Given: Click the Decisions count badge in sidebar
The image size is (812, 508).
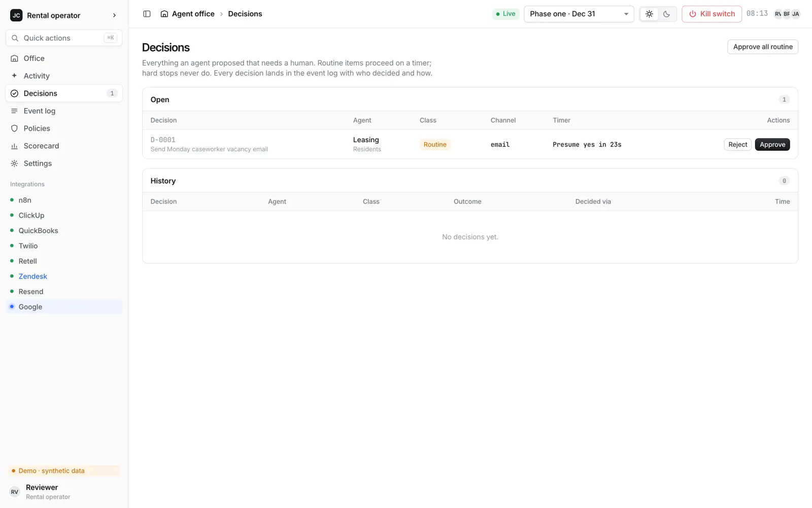Looking at the screenshot, I should tap(112, 93).
